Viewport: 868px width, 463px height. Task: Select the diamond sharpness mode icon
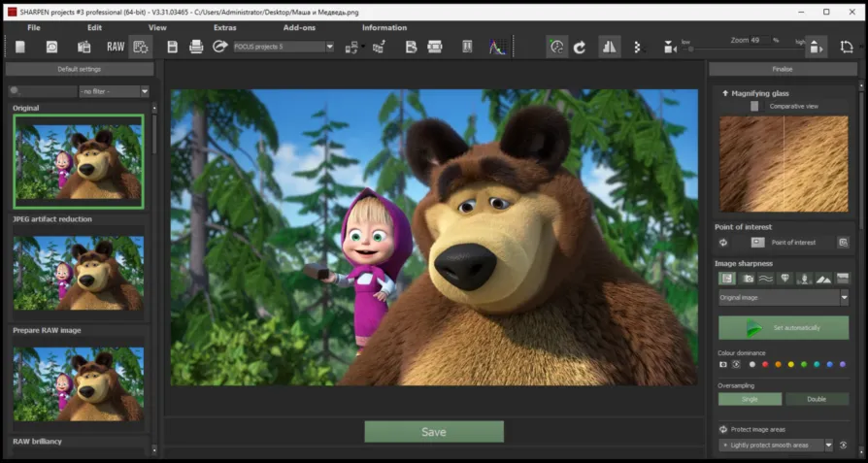tap(785, 279)
